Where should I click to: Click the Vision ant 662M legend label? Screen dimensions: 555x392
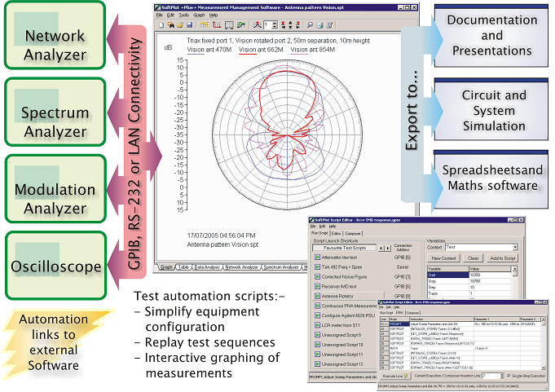[261, 50]
